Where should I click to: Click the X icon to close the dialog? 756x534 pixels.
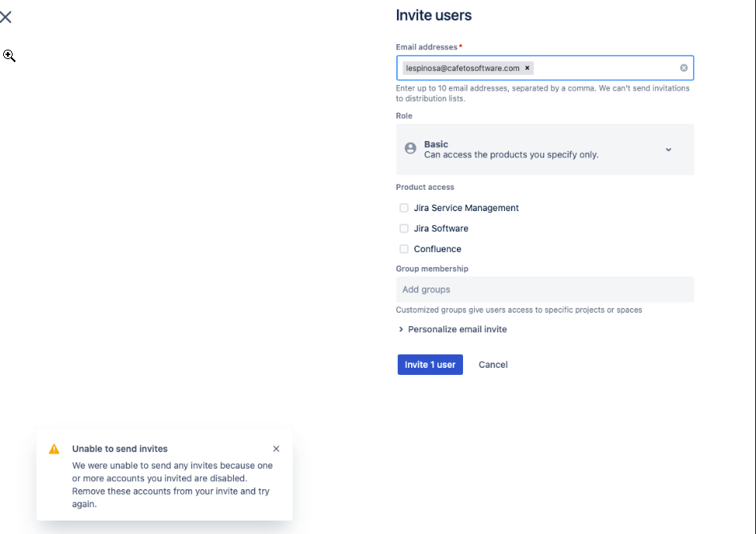pyautogui.click(x=6, y=17)
